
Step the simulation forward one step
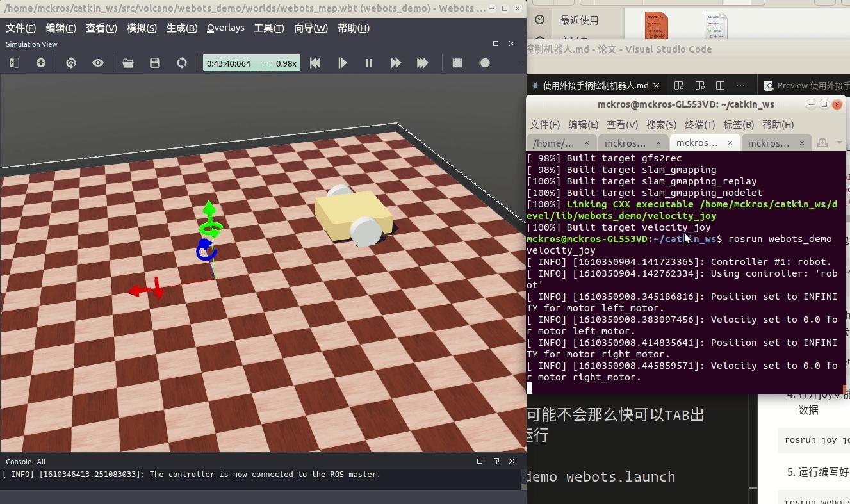(342, 62)
